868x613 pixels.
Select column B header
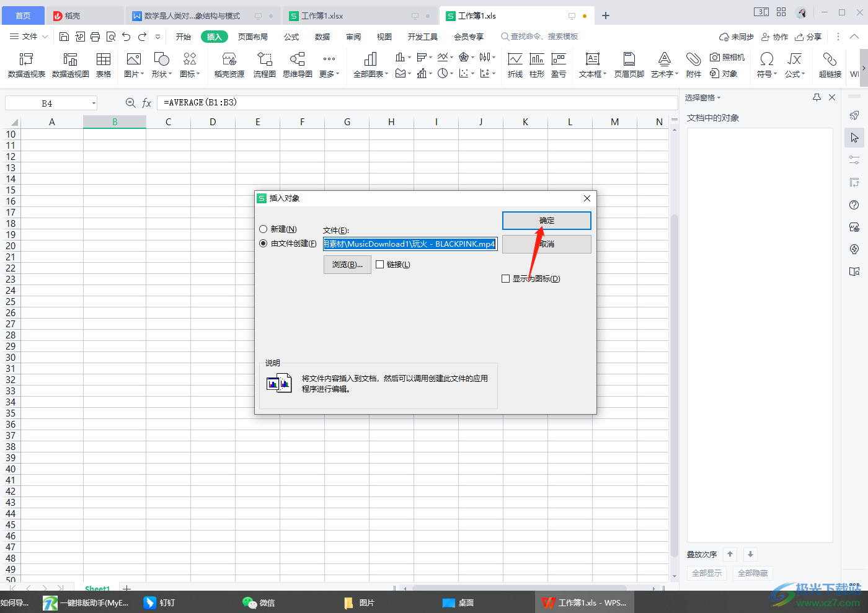pos(115,122)
